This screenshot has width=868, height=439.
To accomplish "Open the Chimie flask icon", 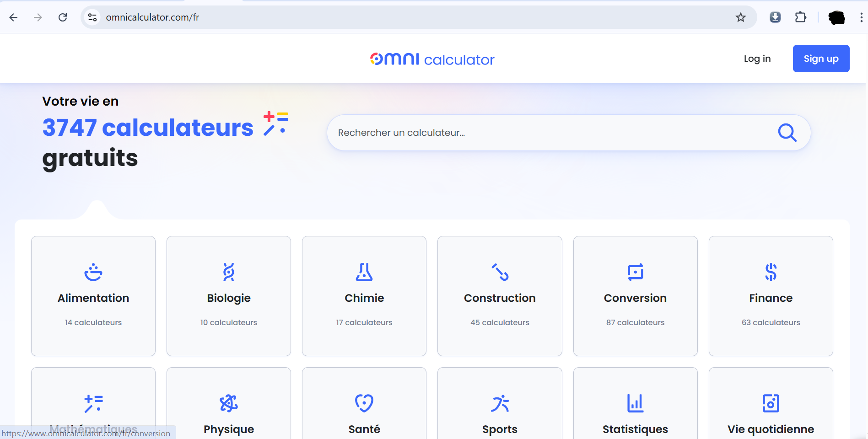I will [x=364, y=272].
